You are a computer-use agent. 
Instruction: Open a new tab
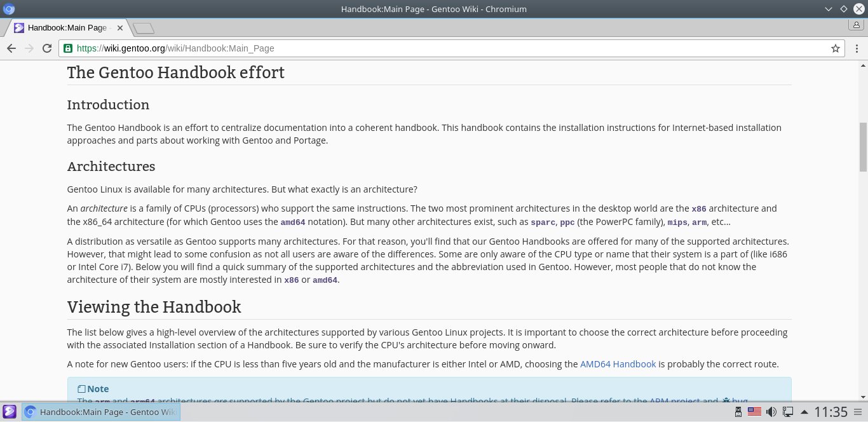pyautogui.click(x=144, y=28)
